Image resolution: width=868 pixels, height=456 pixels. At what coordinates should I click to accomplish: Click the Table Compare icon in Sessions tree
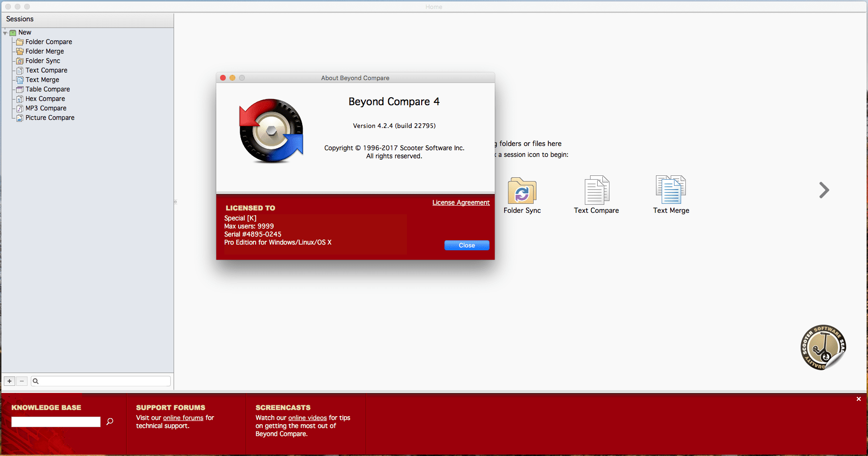[x=20, y=90]
